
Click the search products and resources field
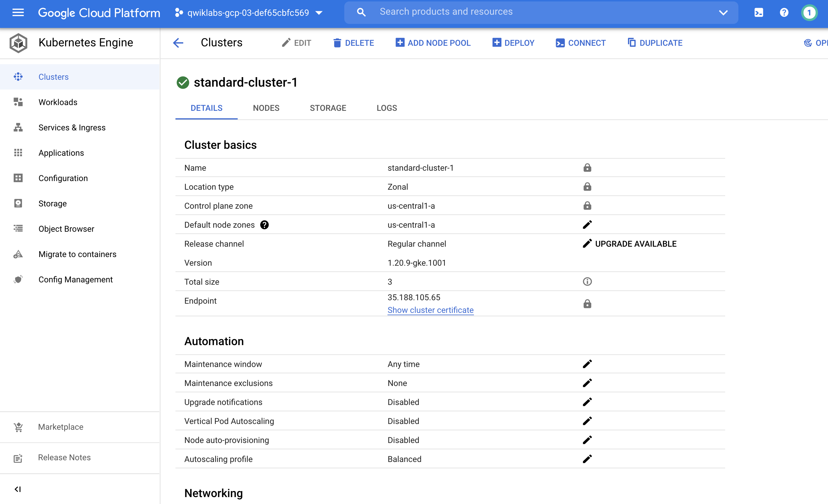(541, 12)
